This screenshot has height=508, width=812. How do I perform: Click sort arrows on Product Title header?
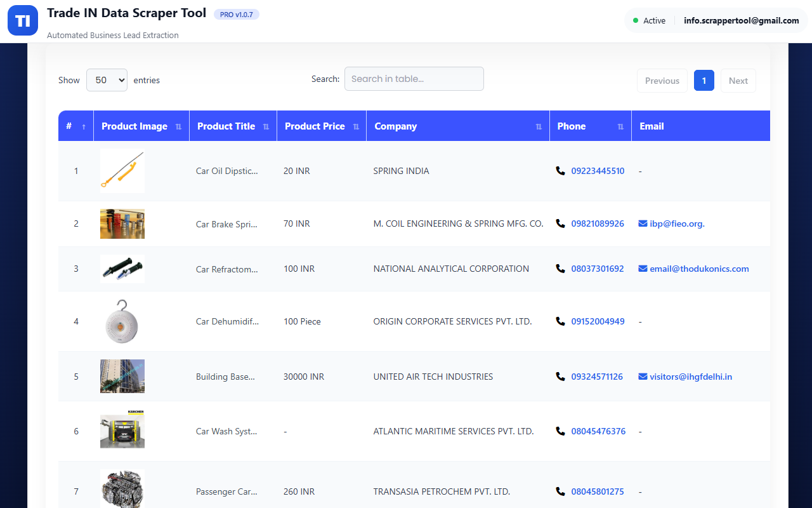point(266,127)
